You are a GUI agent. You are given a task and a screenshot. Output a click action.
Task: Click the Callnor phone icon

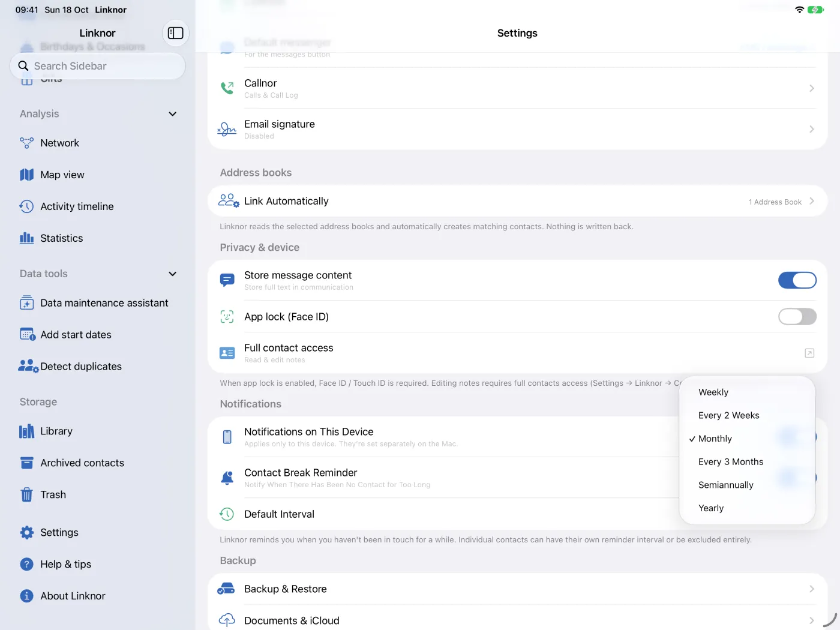coord(227,88)
